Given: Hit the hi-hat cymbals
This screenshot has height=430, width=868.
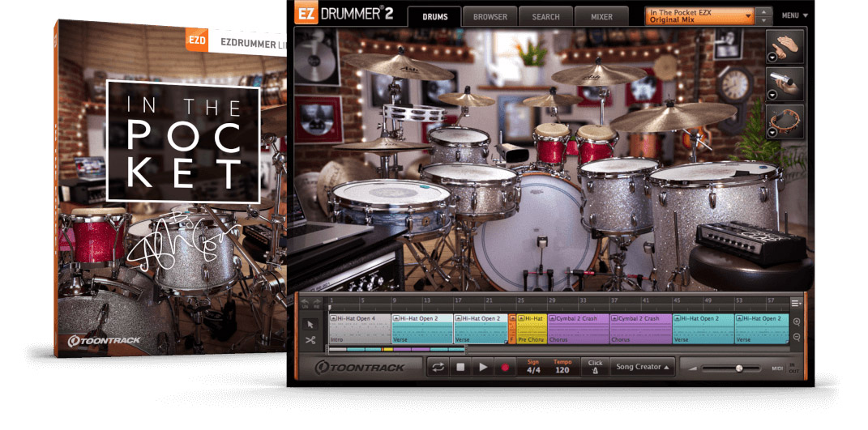Looking at the screenshot, I should (382, 146).
